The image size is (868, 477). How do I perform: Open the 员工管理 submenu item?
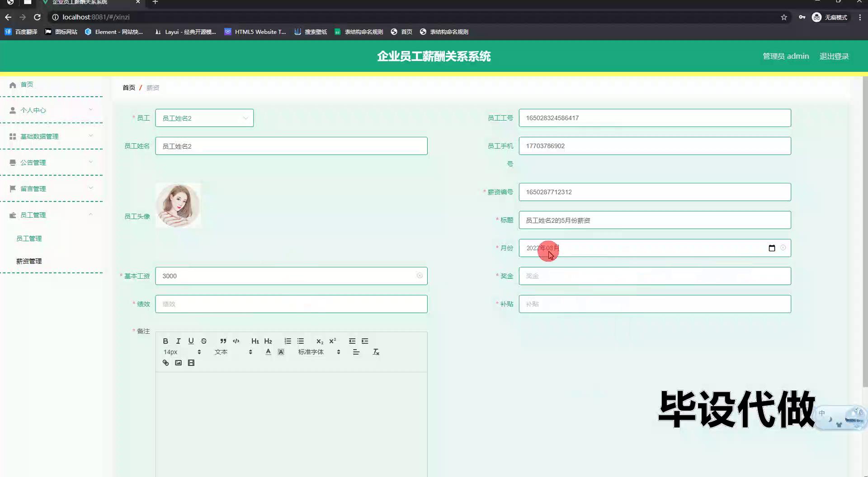click(29, 238)
